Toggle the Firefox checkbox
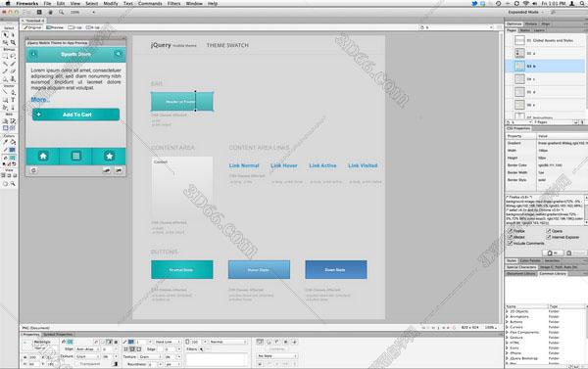 click(x=510, y=231)
